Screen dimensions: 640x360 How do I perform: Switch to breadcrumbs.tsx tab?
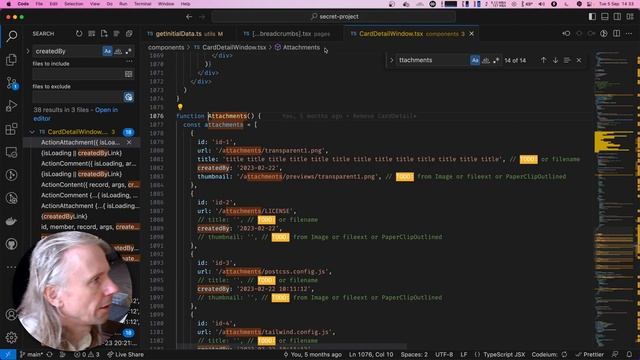pyautogui.click(x=286, y=33)
